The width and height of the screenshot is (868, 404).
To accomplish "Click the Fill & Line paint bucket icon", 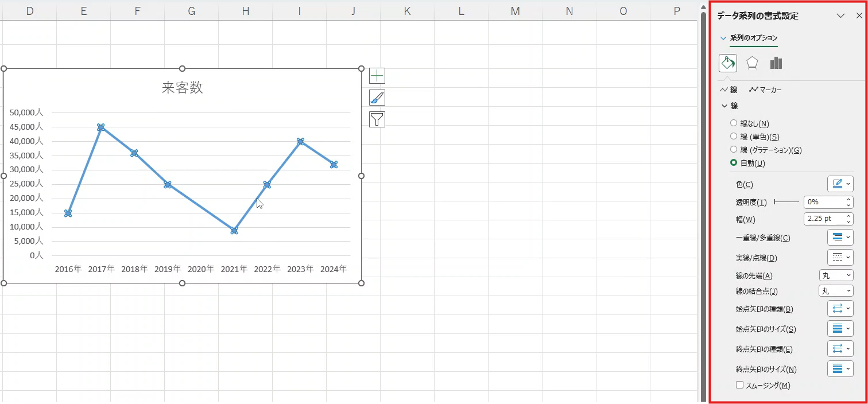I will (x=727, y=63).
